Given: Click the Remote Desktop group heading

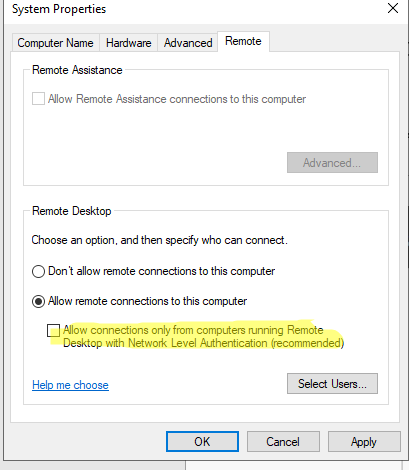Looking at the screenshot, I should click(71, 211).
